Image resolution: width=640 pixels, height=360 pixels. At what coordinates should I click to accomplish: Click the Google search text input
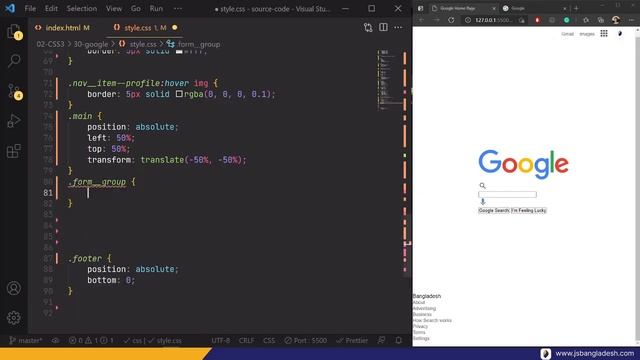(x=507, y=195)
